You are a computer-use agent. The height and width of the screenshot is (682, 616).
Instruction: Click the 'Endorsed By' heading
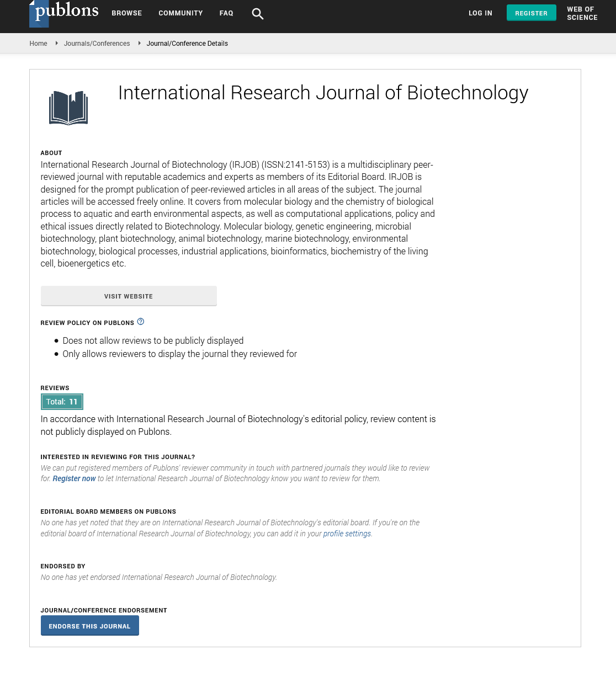point(63,566)
